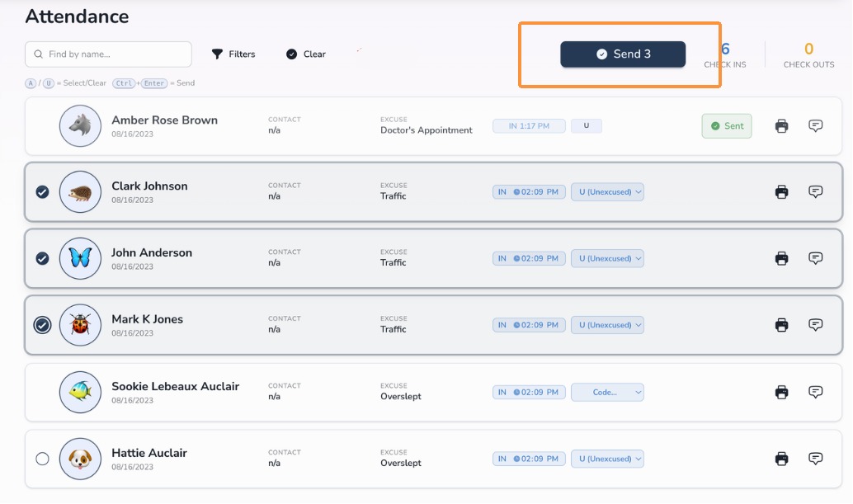Click Mark K Jones's ladybug avatar

pyautogui.click(x=80, y=325)
